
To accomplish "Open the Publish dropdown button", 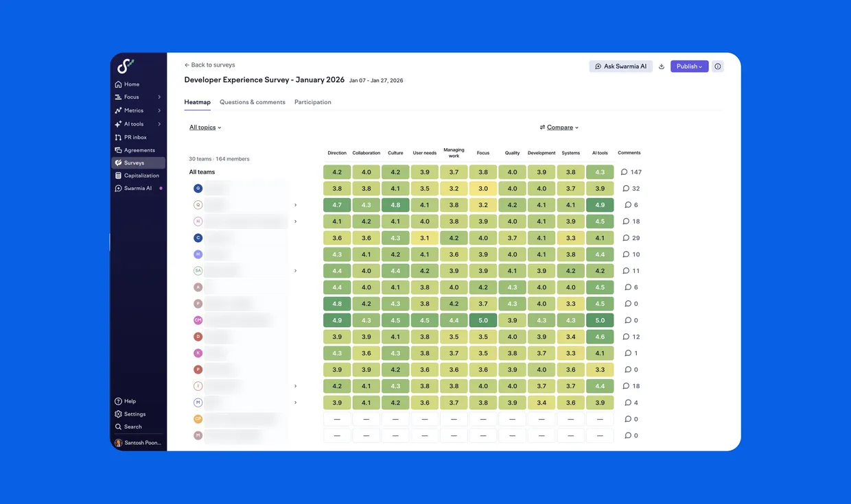I will click(x=689, y=67).
